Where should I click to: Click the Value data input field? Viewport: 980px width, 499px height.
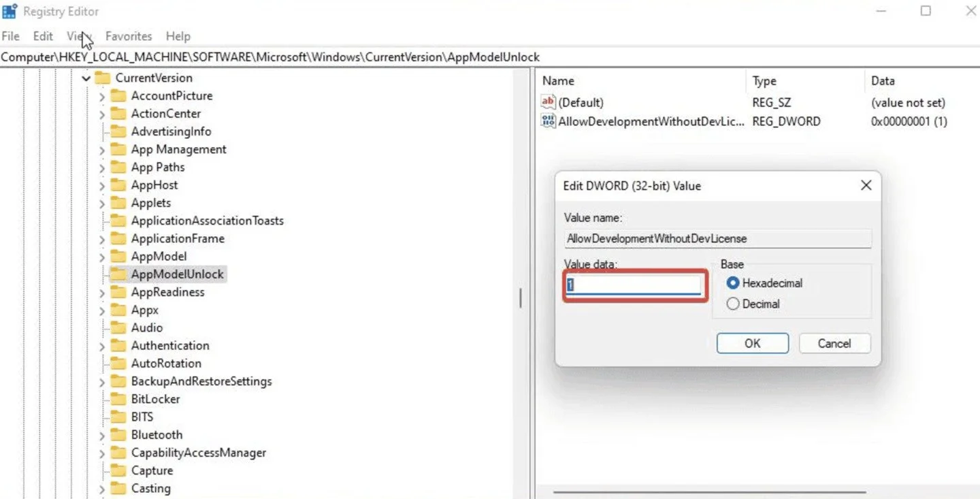(x=634, y=285)
